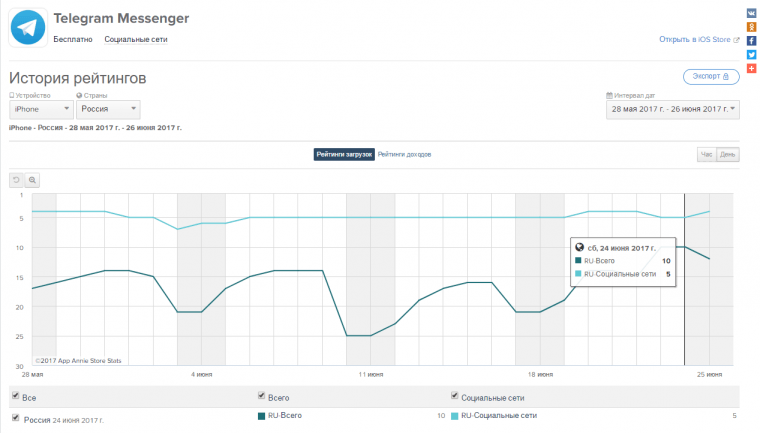Click the 25 июня axis label
The height and width of the screenshot is (433, 760).
click(710, 374)
